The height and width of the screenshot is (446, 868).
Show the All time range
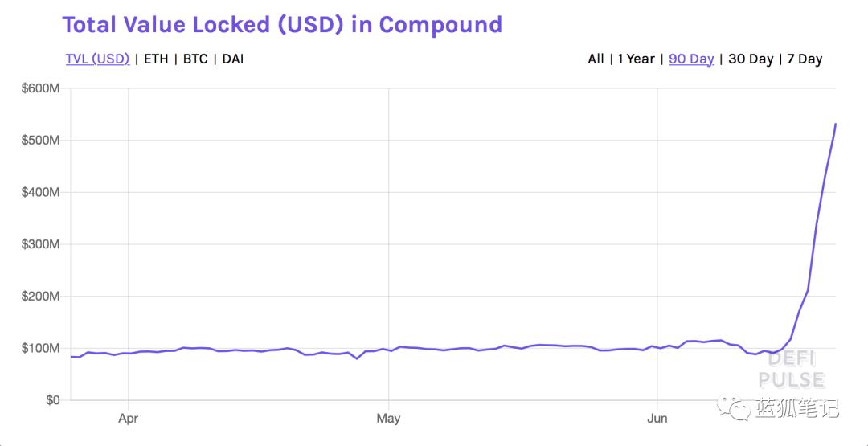click(x=596, y=59)
